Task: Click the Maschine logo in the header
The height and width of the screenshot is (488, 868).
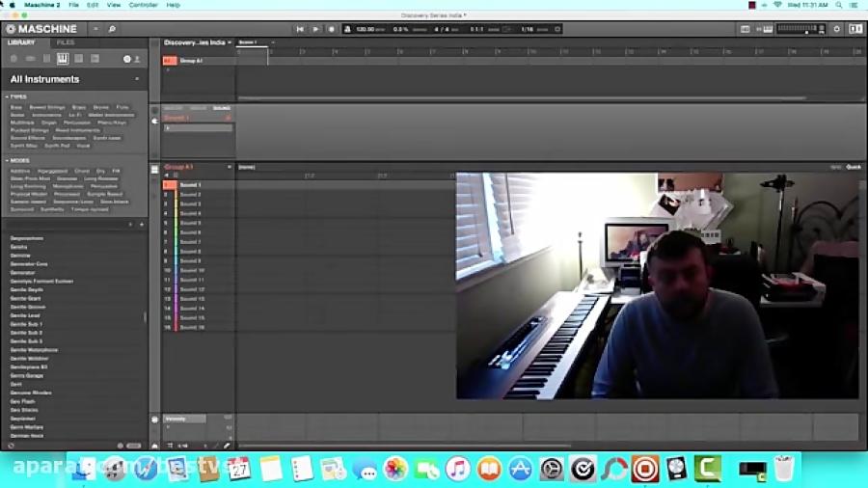Action: [x=41, y=29]
